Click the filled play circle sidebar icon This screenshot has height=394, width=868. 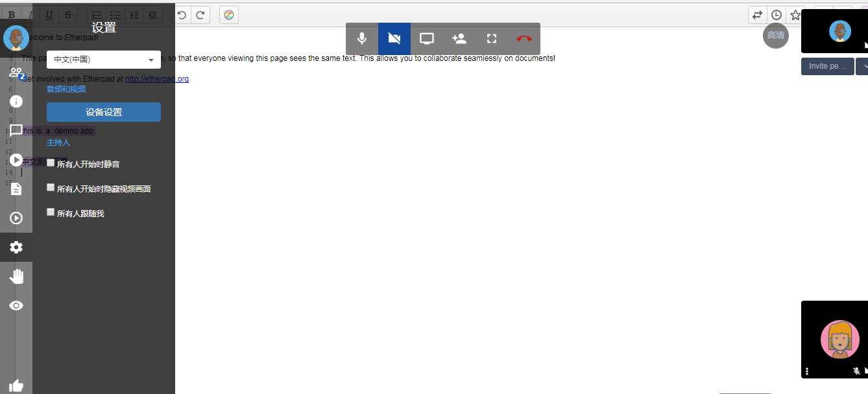pyautogui.click(x=16, y=159)
